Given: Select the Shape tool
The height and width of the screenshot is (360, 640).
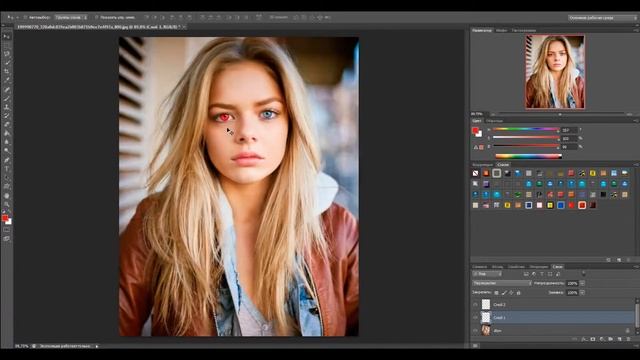Looking at the screenshot, I should 7,187.
